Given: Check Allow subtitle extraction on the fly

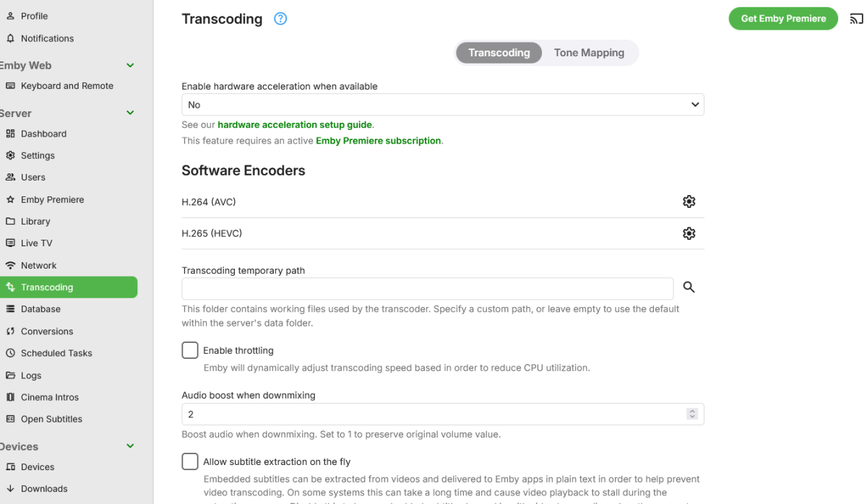Looking at the screenshot, I should pos(190,461).
